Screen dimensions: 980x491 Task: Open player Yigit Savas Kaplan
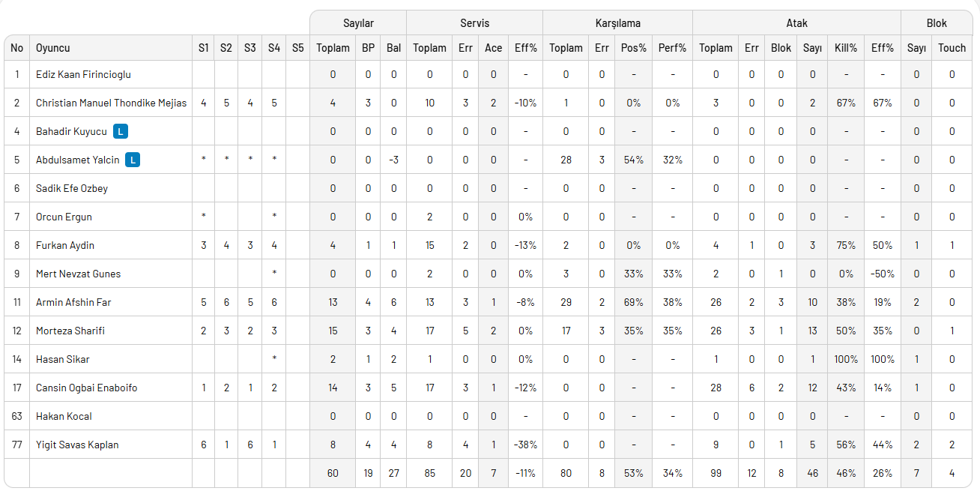coord(77,445)
